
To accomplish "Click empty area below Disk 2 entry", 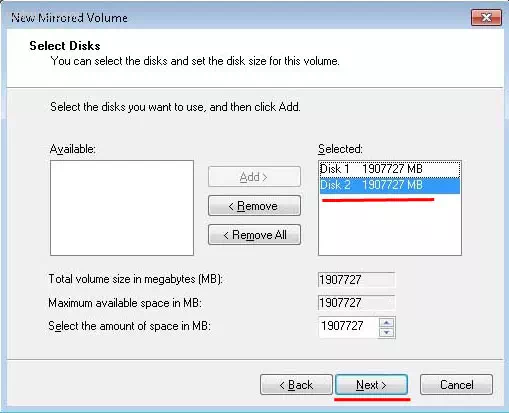I will click(389, 228).
